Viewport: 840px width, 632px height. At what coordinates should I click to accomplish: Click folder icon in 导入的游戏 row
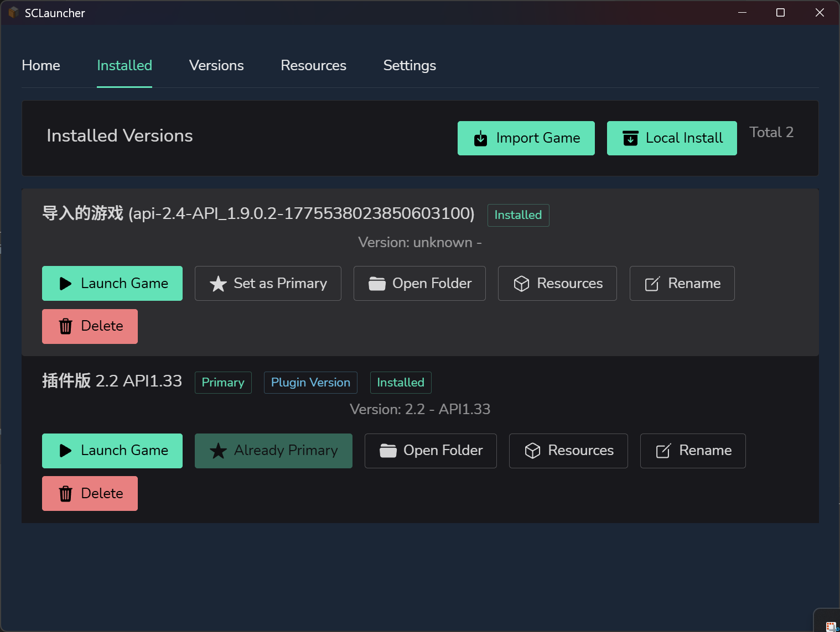377,284
